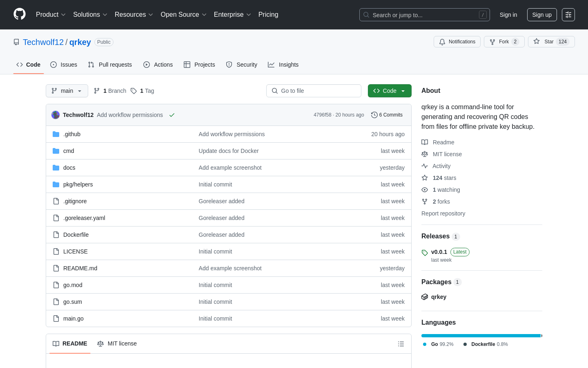The image size is (588, 368).
Task: Click the Techwolf12 avatar in commit row
Action: coord(56,115)
